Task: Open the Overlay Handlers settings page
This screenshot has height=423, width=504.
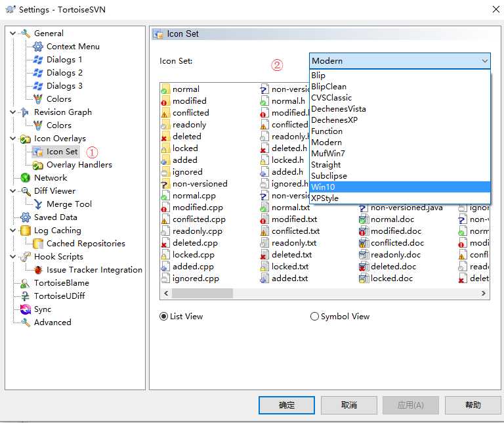Action: click(79, 165)
